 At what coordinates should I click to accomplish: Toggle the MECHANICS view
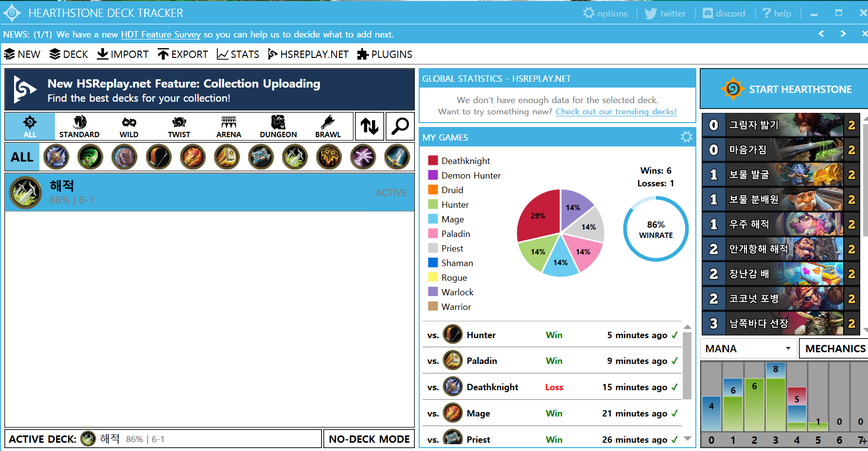click(x=834, y=349)
